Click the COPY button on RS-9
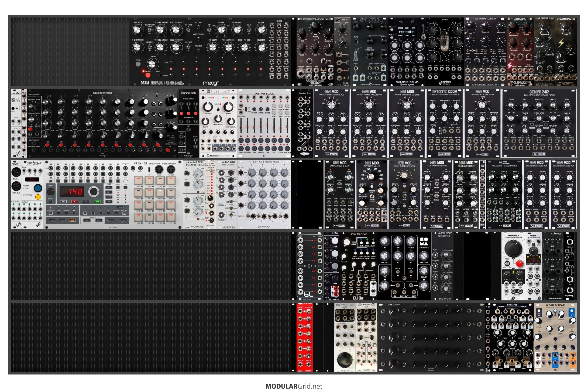This screenshot has width=588, height=392. pyautogui.click(x=109, y=192)
